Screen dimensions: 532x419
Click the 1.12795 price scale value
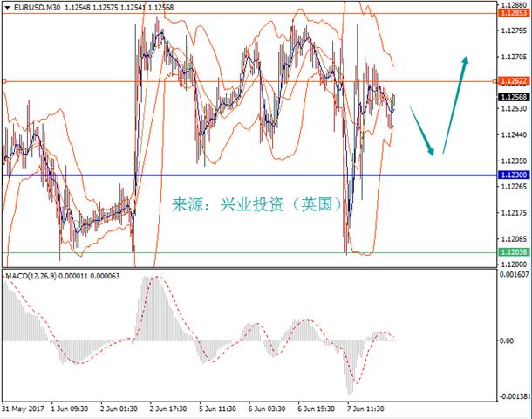514,31
